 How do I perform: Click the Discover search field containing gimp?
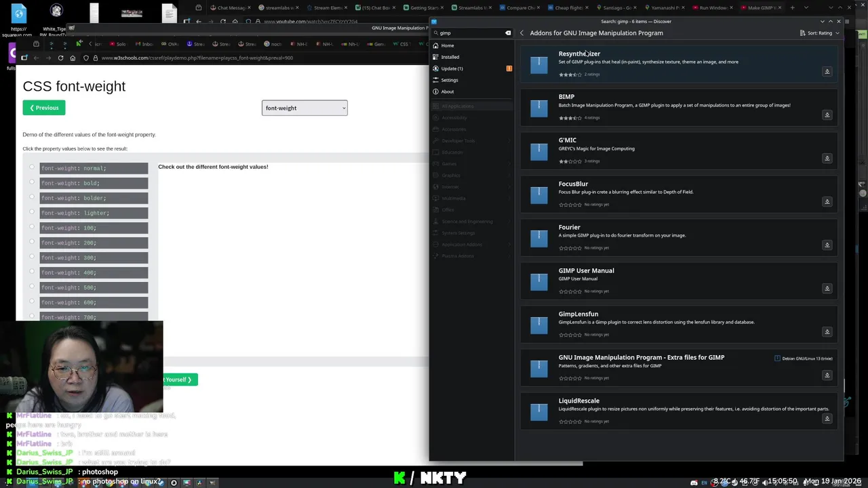(x=471, y=33)
